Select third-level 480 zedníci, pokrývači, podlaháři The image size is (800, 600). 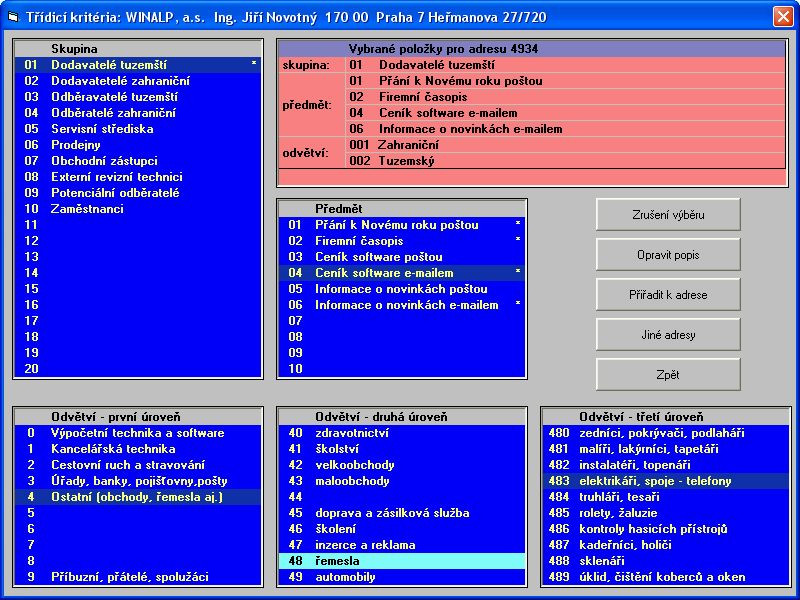[x=666, y=433]
